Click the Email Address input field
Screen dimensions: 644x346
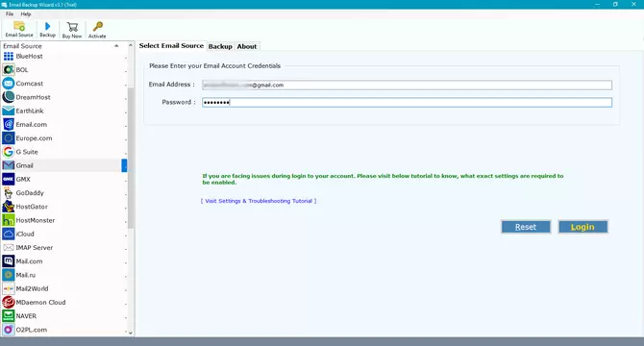tap(407, 85)
